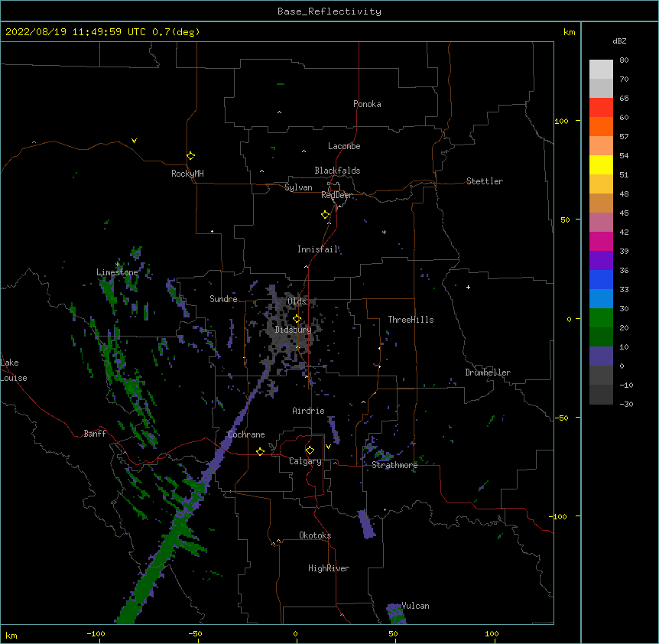Screen dimensions: 659x644
Task: Select the lightest gray swatch at legend top
Action: tap(601, 70)
